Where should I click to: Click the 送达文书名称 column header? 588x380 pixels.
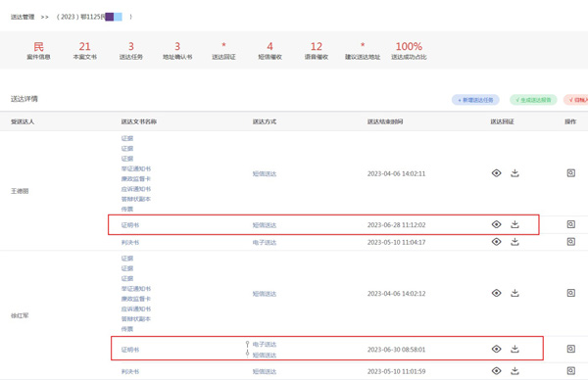(x=139, y=121)
